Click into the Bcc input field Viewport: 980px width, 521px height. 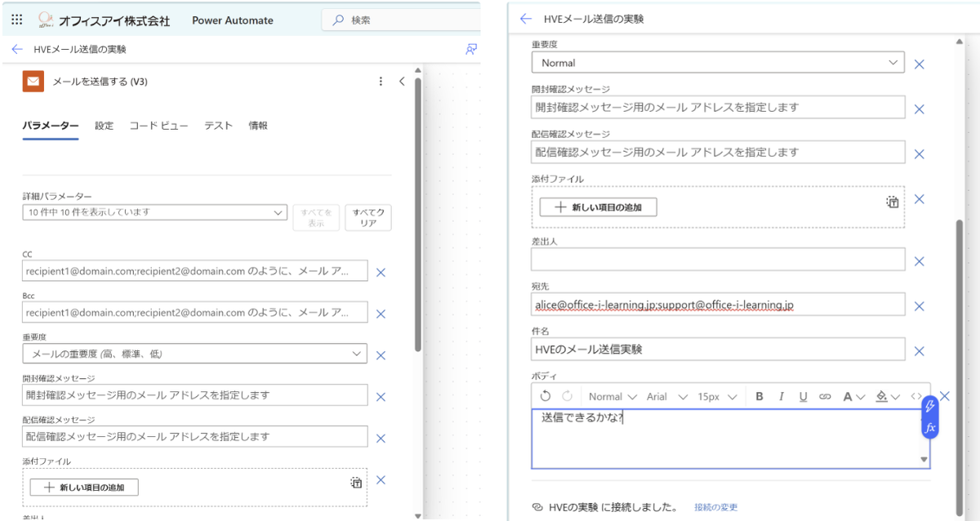195,312
